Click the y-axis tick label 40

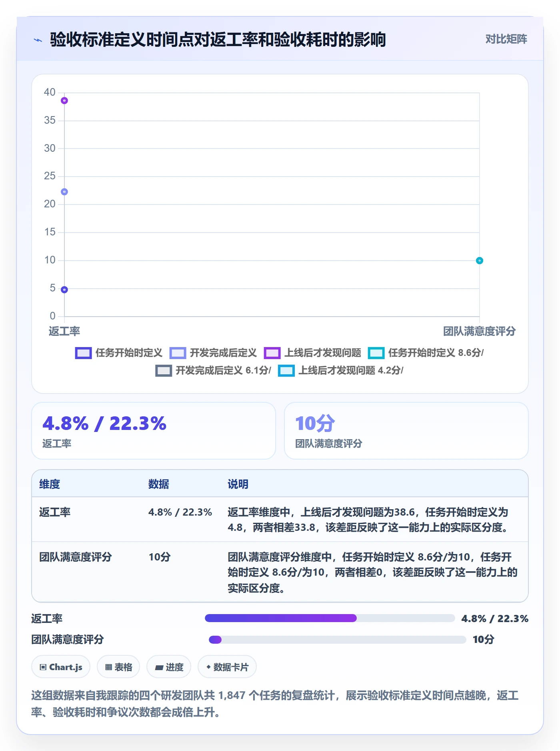[x=50, y=92]
